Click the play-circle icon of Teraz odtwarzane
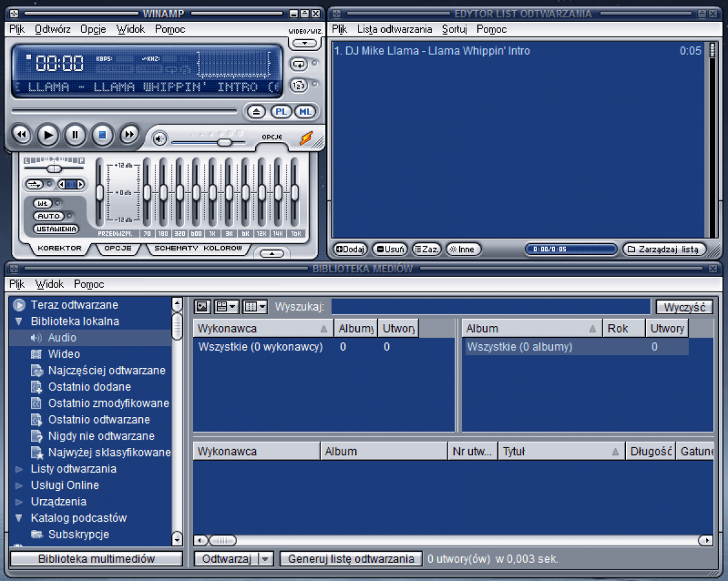Screen dimensions: 728x581 19,305
